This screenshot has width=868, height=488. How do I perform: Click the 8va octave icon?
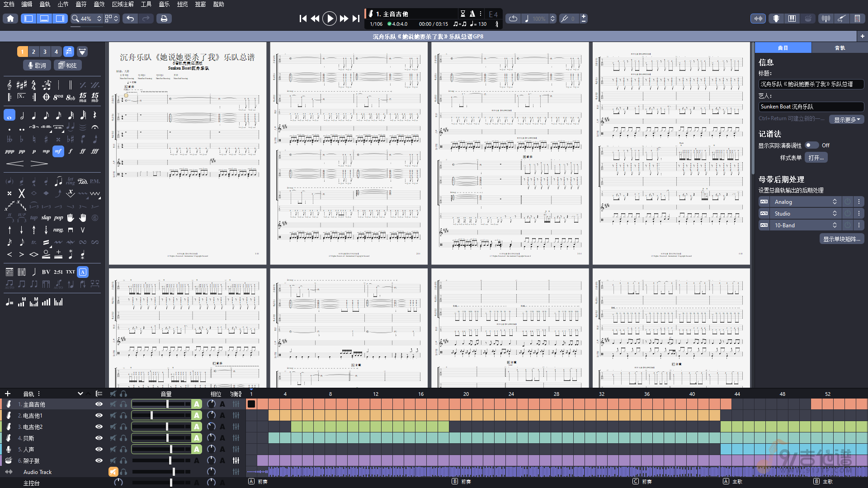click(58, 97)
